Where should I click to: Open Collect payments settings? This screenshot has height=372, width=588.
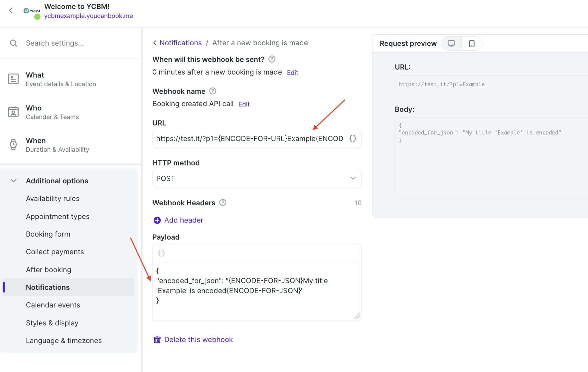pos(55,252)
